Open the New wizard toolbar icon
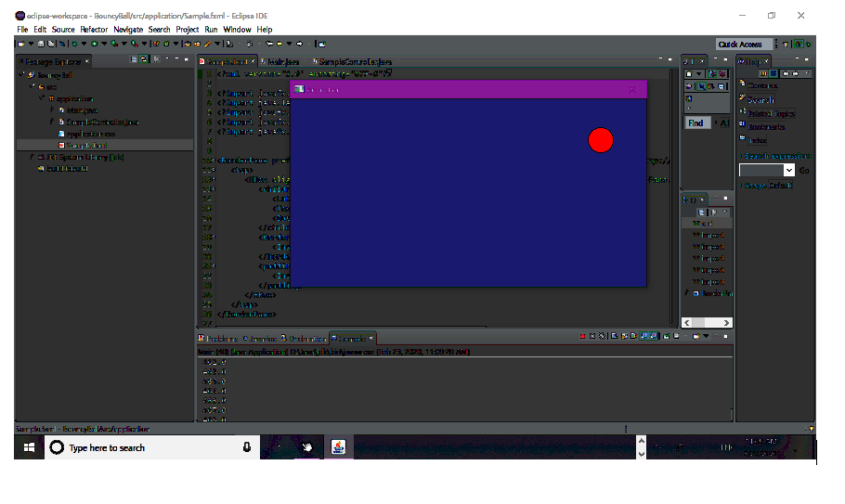The height and width of the screenshot is (504, 845). 21,44
